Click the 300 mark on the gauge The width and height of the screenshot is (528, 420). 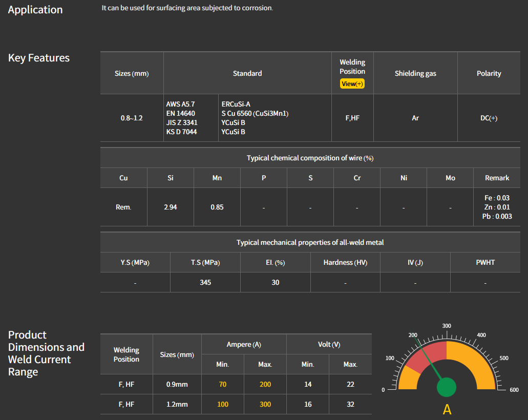pos(447,326)
